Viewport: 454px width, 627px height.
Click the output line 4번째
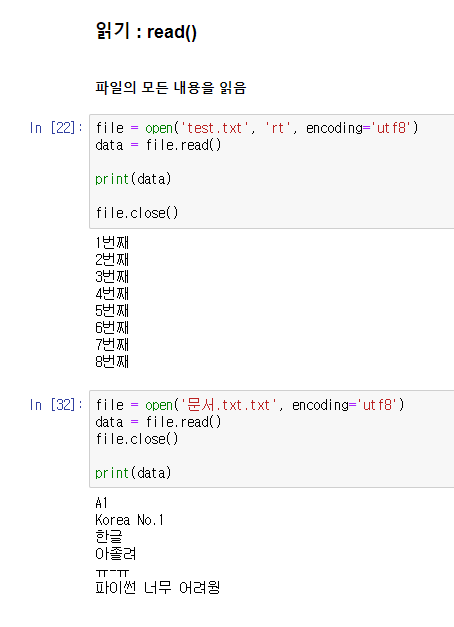[112, 294]
